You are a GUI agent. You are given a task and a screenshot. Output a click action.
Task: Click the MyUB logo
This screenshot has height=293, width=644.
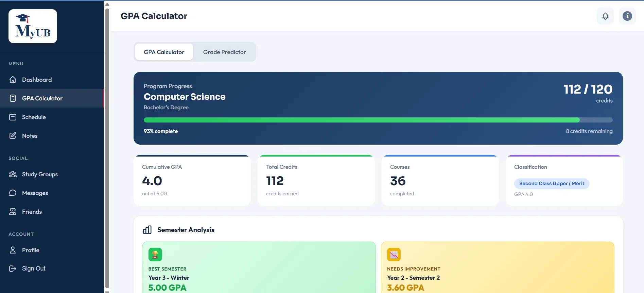point(33,26)
